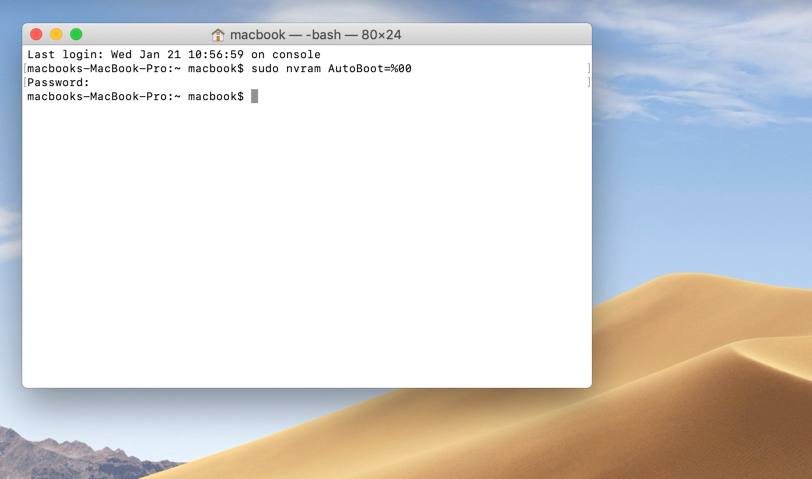Click the "Password:" prompt line
Screen dimensions: 812x479
pyautogui.click(x=58, y=82)
